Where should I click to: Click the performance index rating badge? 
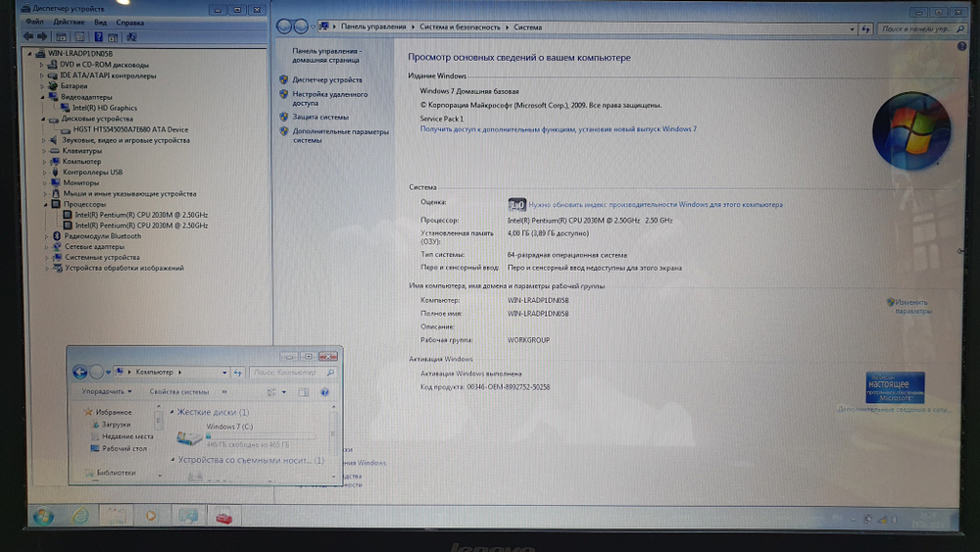(x=516, y=204)
